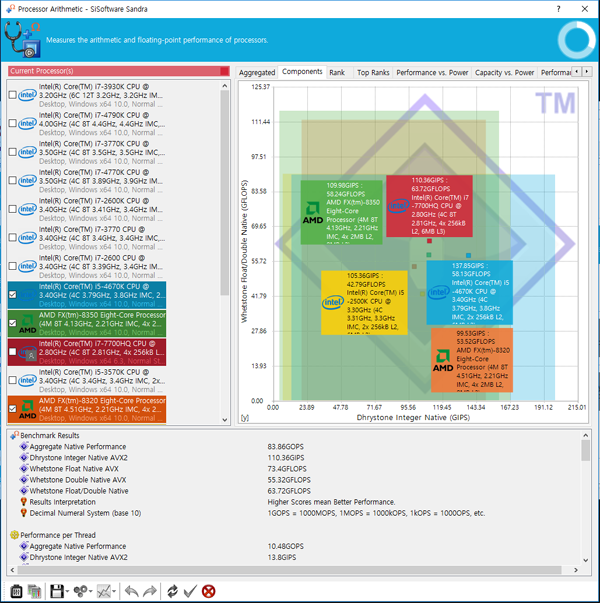Click the orange AMD FX-8320 chart label

coord(472,360)
